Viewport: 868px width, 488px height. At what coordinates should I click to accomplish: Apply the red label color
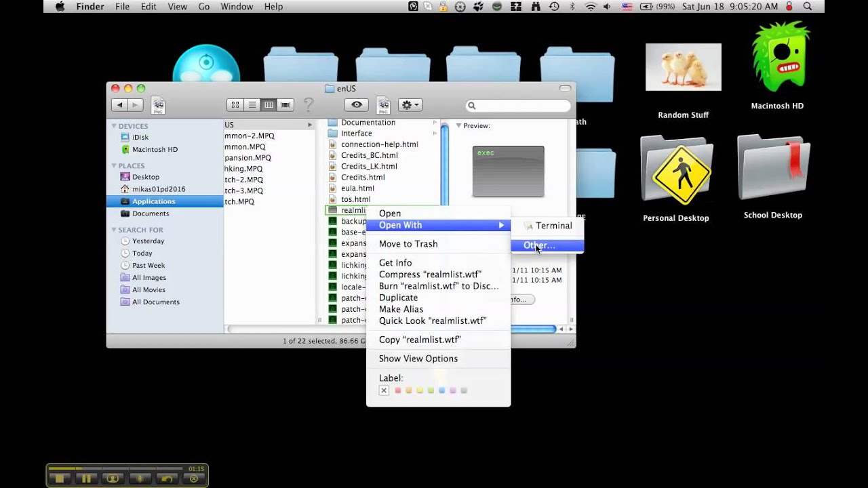click(x=398, y=390)
